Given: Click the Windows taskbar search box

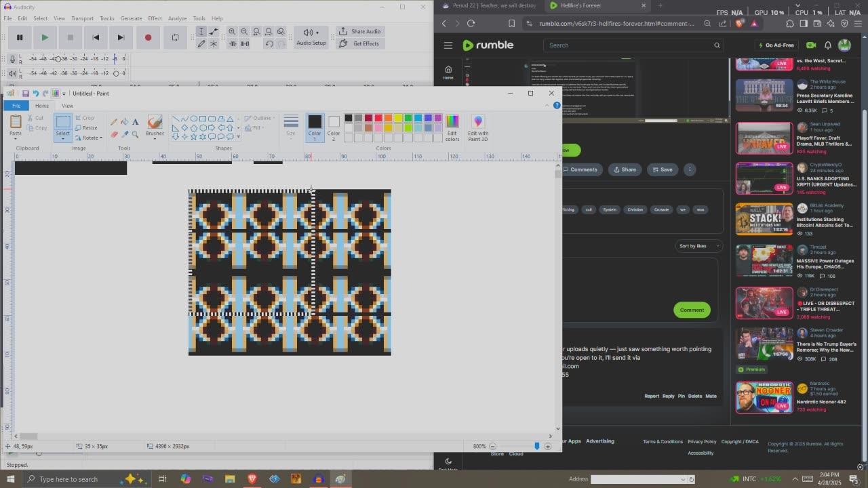Looking at the screenshot, I should 88,479.
